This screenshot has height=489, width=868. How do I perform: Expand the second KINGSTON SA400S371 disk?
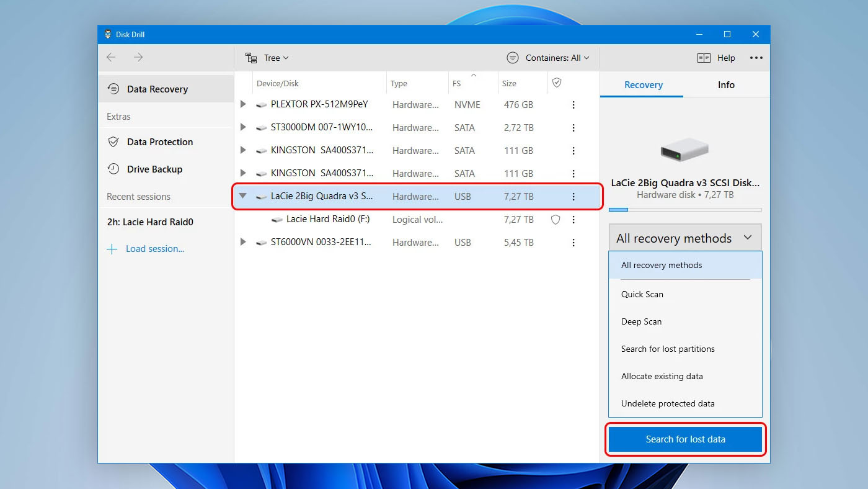click(x=243, y=173)
